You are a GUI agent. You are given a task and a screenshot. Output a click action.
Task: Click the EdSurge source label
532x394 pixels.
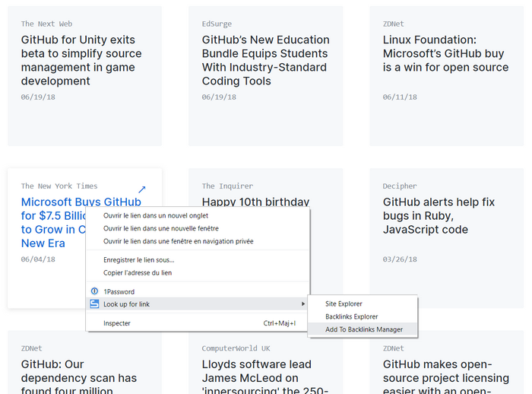click(x=217, y=24)
